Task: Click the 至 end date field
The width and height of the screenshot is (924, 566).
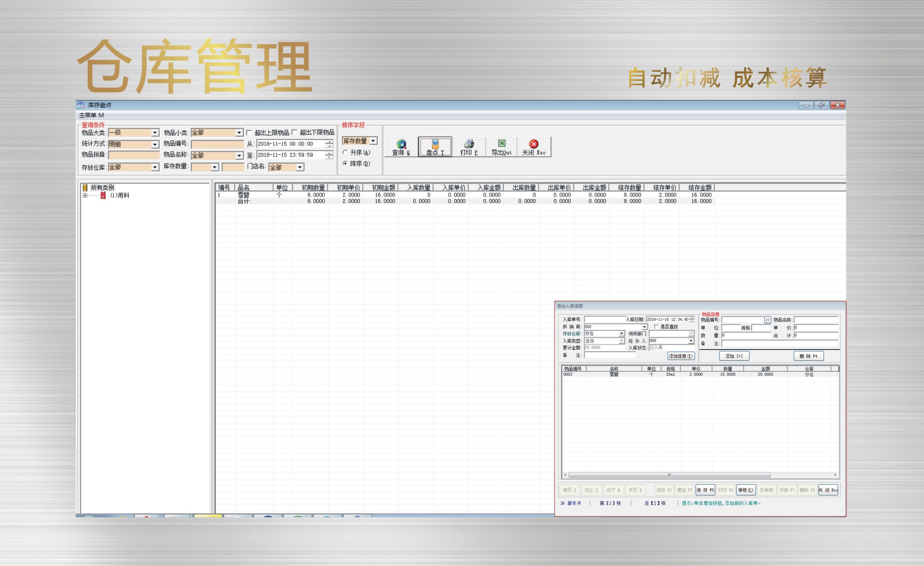Action: tap(291, 155)
